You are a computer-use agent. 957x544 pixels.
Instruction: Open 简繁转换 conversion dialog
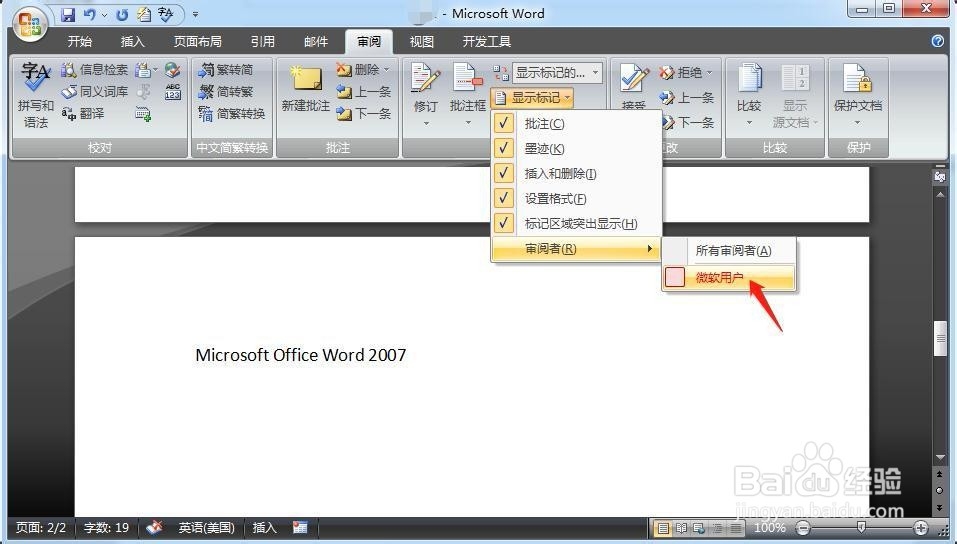[232, 114]
